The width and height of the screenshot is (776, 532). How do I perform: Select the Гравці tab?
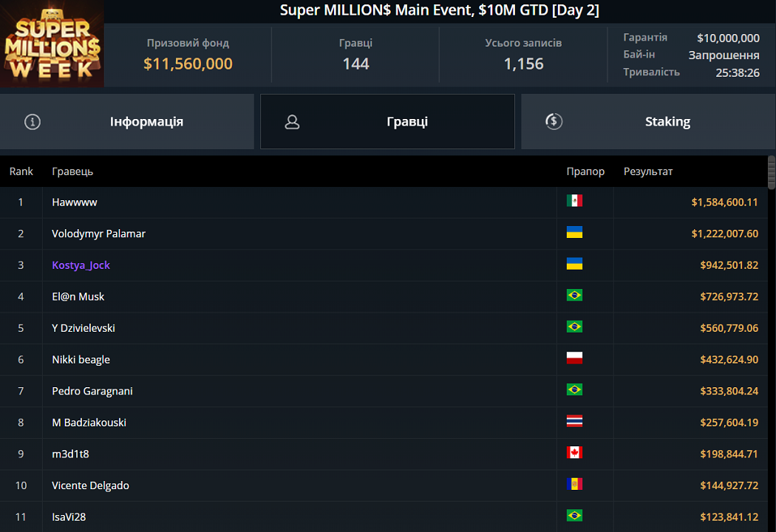pos(407,121)
